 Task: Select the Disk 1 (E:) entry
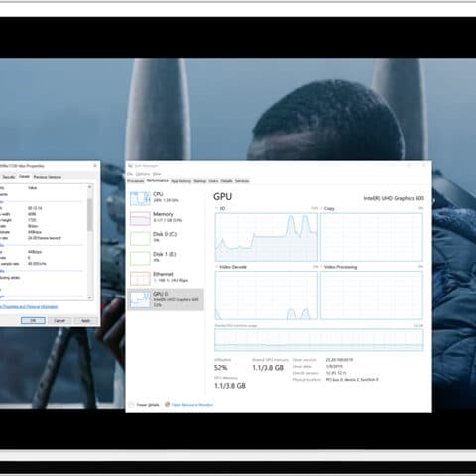pyautogui.click(x=166, y=258)
